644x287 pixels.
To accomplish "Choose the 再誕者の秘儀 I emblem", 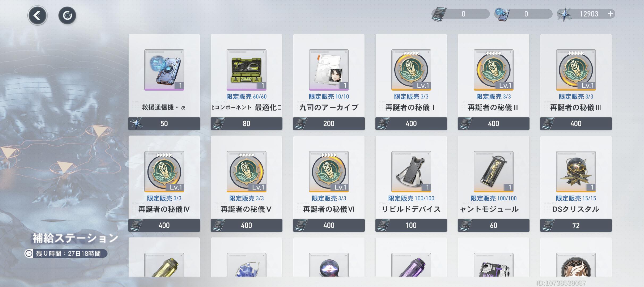I will tap(411, 70).
